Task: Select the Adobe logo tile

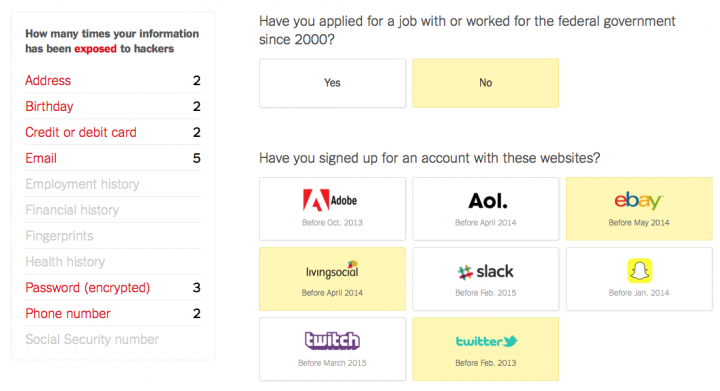Action: click(332, 209)
